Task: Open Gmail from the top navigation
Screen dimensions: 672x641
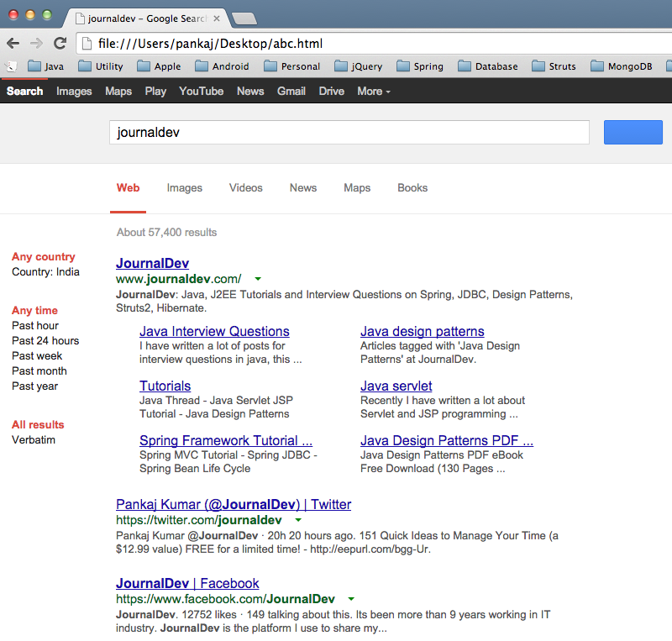Action: [x=291, y=92]
